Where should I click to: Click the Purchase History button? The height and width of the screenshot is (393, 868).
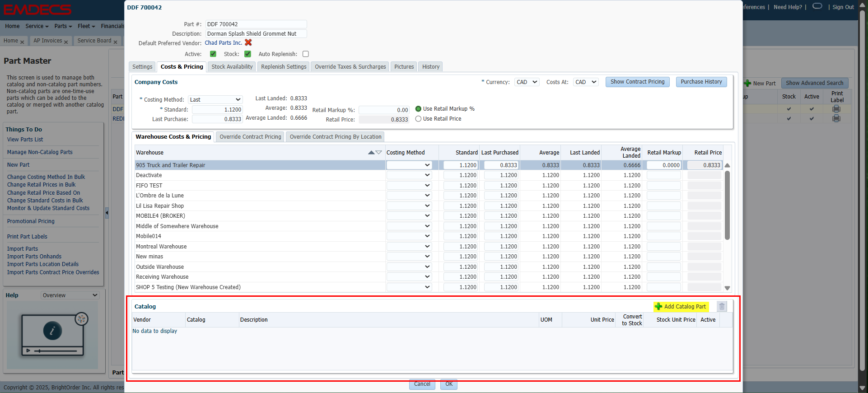701,82
